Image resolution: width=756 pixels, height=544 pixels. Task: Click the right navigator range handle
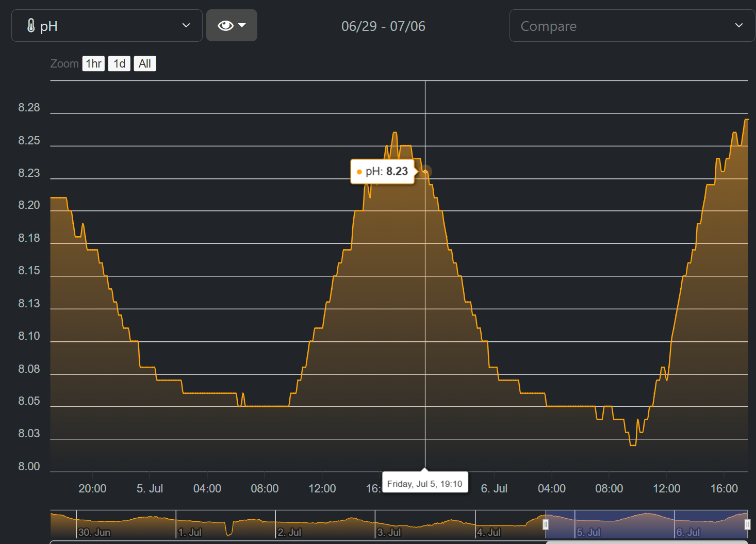pos(747,524)
